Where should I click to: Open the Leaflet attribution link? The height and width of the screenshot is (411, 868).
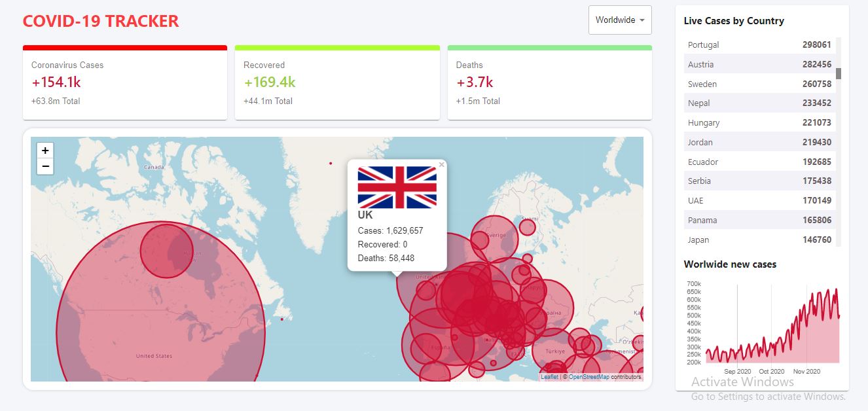[550, 377]
